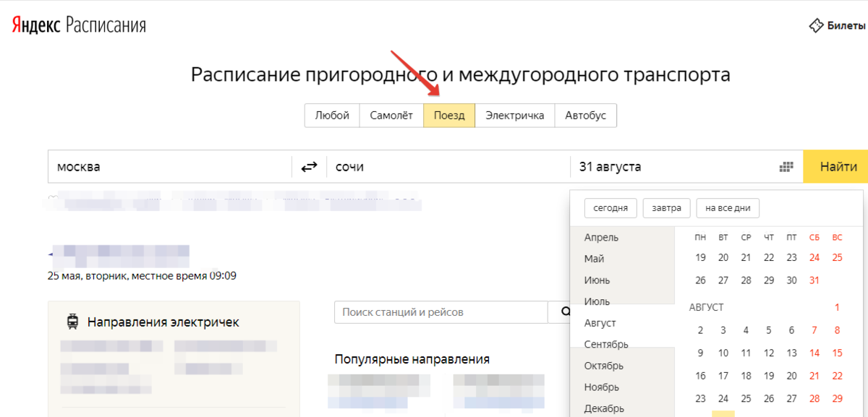This screenshot has height=417, width=868.
Task: Open Расписания service link in header
Action: [106, 26]
